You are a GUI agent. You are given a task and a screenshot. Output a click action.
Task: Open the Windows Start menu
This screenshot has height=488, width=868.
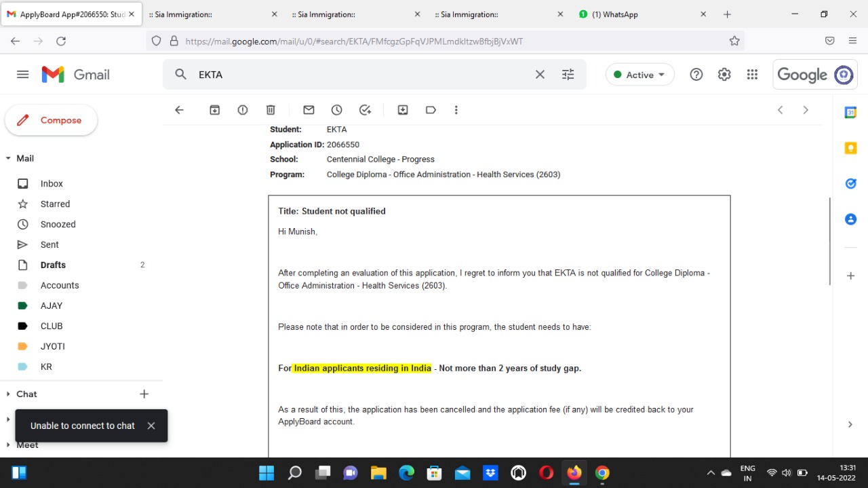pos(267,472)
